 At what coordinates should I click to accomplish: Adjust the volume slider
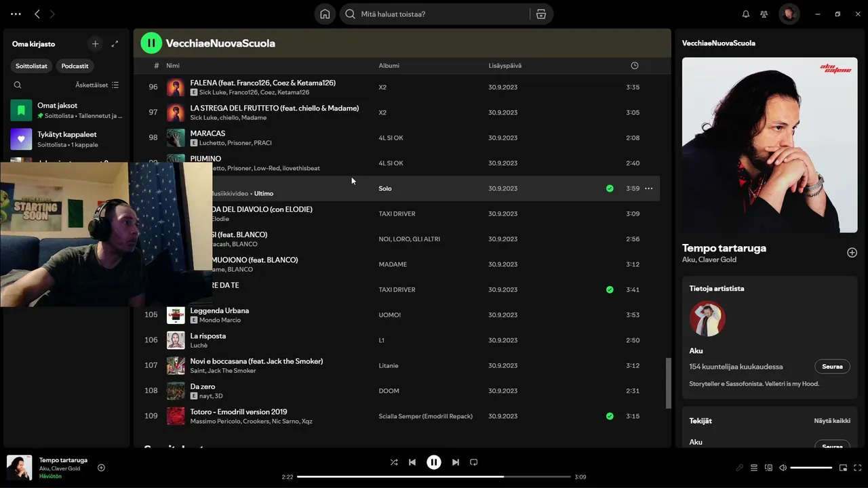tap(811, 468)
